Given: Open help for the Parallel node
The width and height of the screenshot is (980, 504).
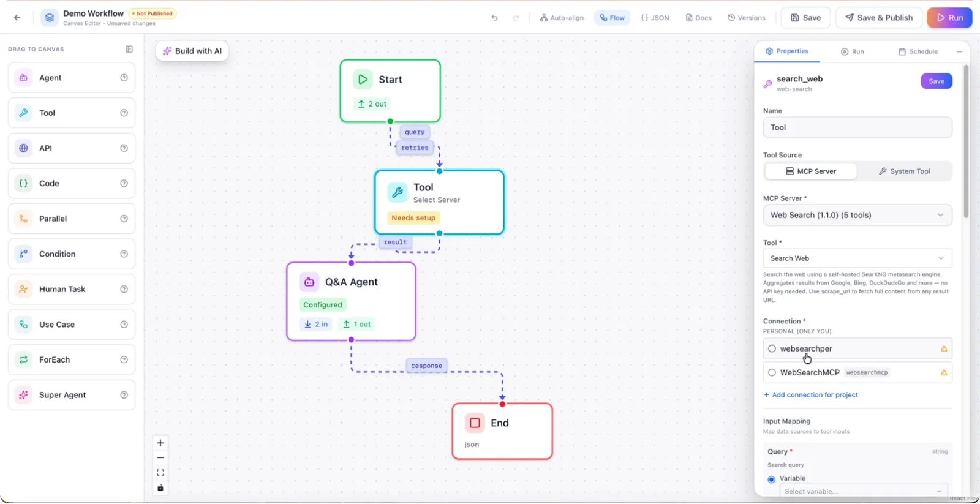Looking at the screenshot, I should (x=124, y=219).
